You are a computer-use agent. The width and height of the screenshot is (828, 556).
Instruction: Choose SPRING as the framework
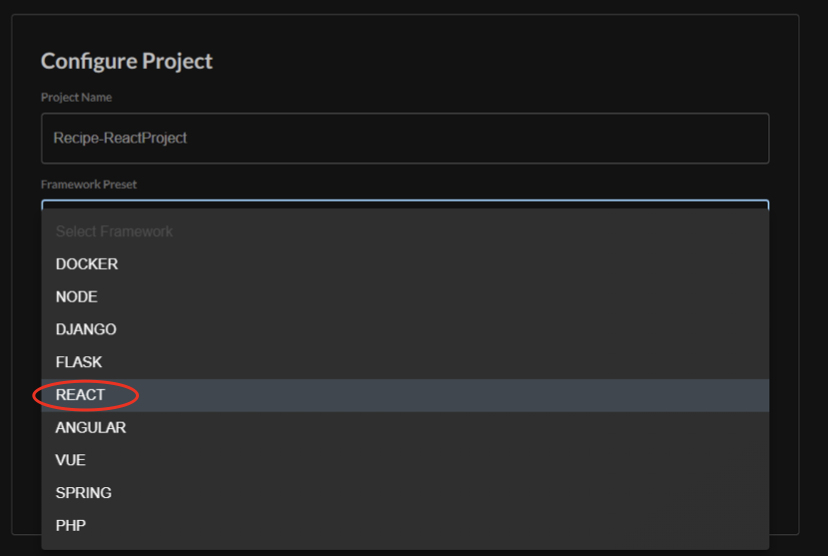coord(84,493)
